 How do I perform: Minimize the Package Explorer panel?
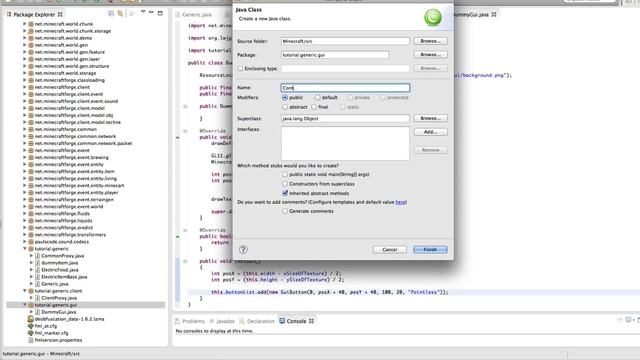point(151,13)
